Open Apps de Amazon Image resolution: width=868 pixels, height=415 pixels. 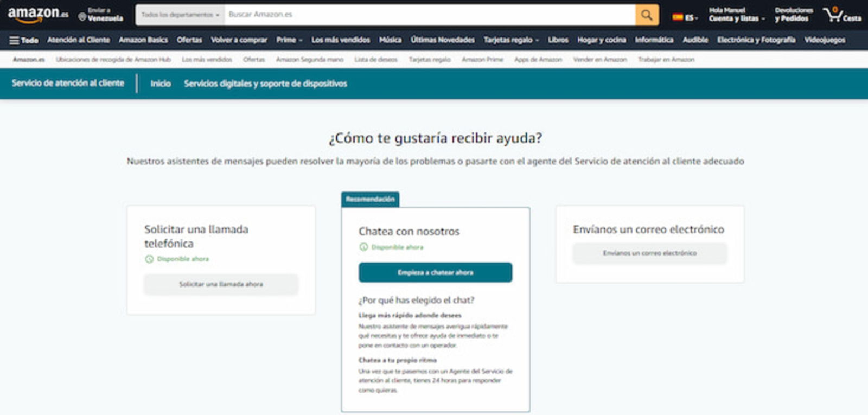point(538,60)
